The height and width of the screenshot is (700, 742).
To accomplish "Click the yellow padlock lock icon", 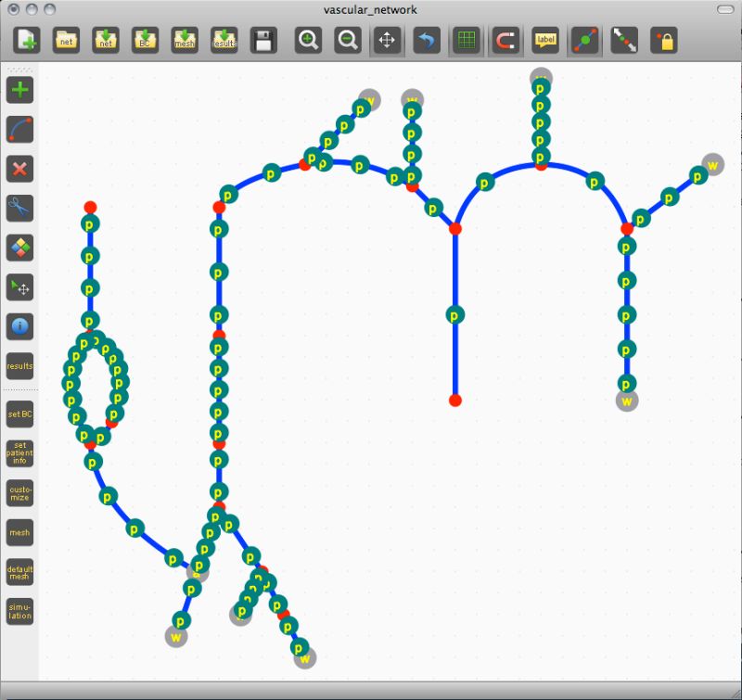I will coord(664,40).
